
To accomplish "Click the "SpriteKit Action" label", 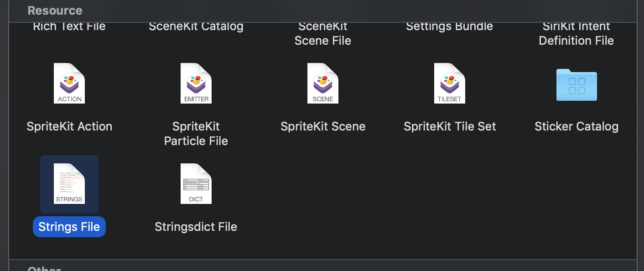I will pos(69,126).
